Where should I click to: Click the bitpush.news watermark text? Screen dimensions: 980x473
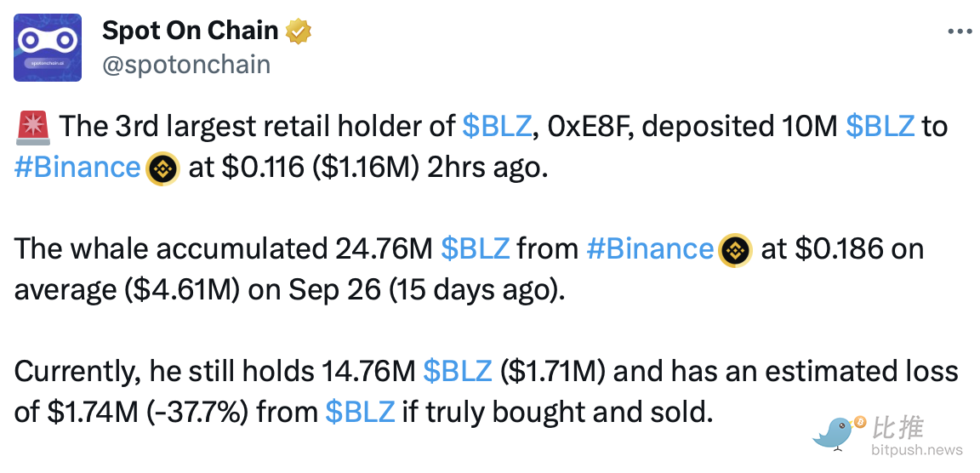[x=917, y=450]
